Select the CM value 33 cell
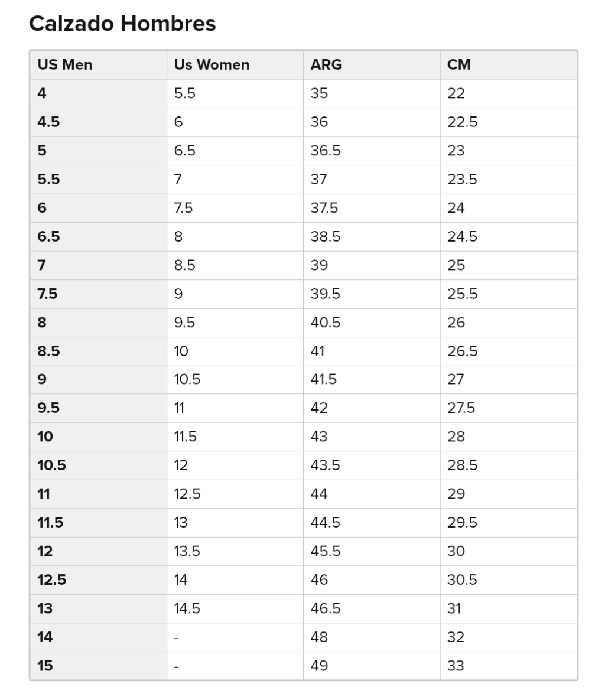This screenshot has width=605, height=700. 456,666
